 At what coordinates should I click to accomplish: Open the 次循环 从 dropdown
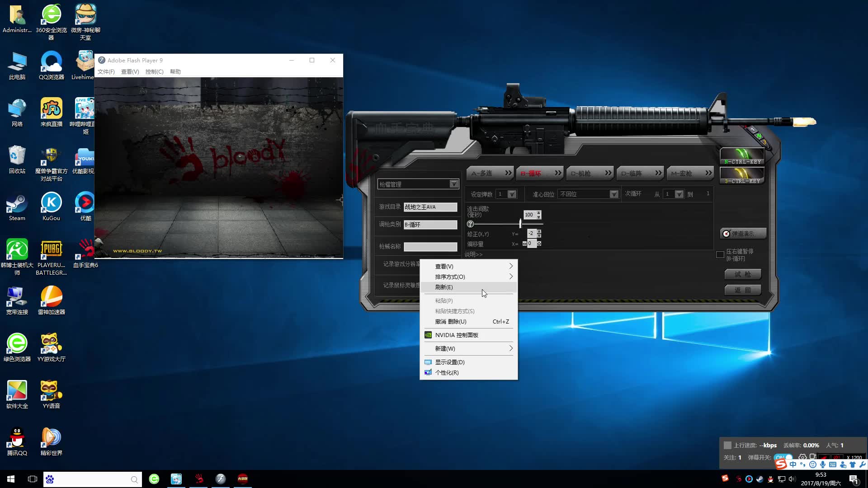674,194
